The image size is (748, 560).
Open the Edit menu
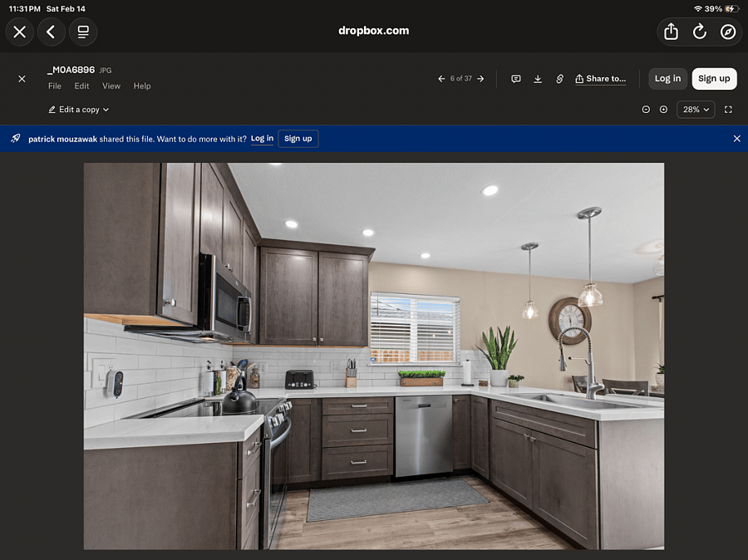(81, 86)
